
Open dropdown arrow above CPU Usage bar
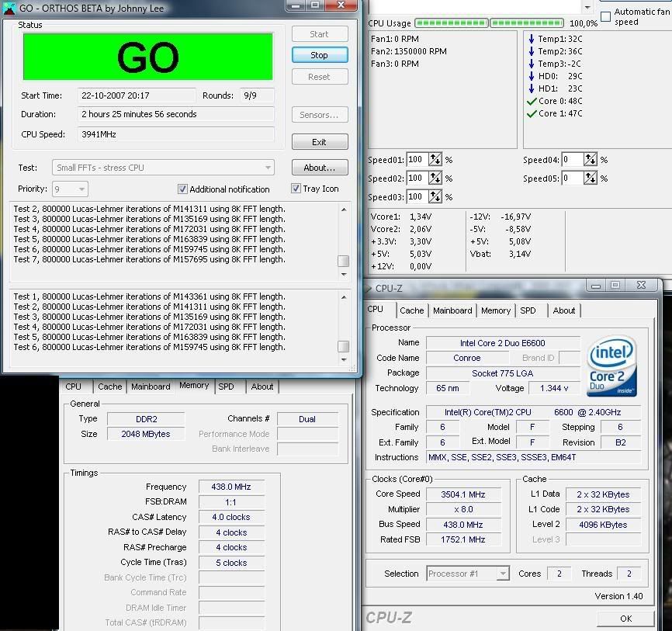point(587,7)
